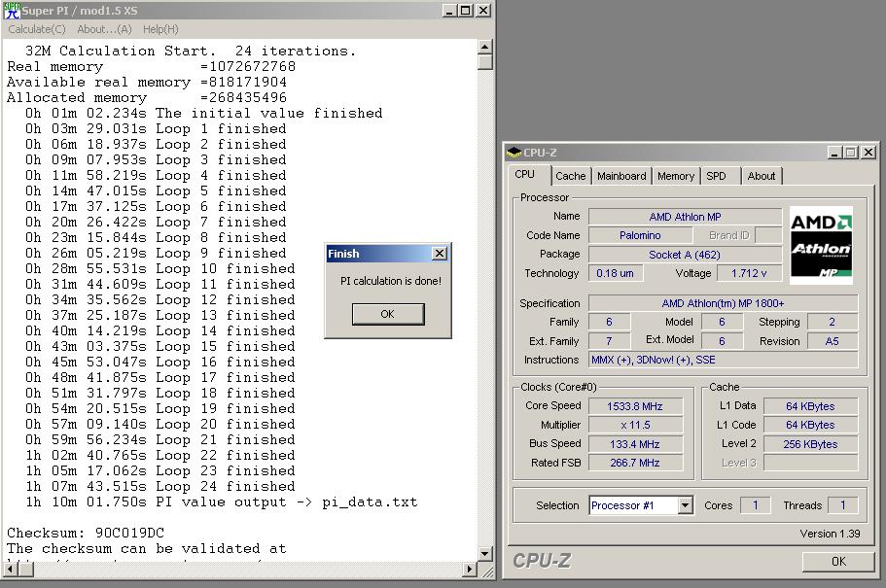This screenshot has height=588, width=886.
Task: Click the Loop 1 finished line
Action: (156, 129)
